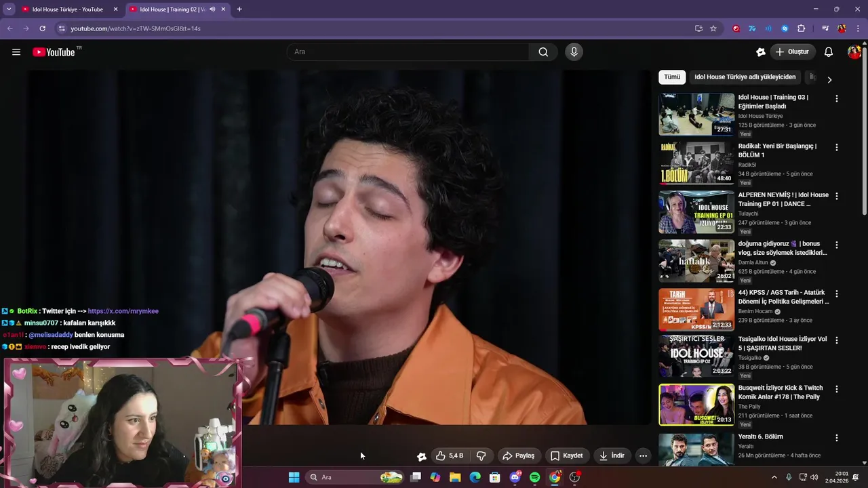Save the video with Kaydet
The image size is (868, 488).
(x=566, y=456)
